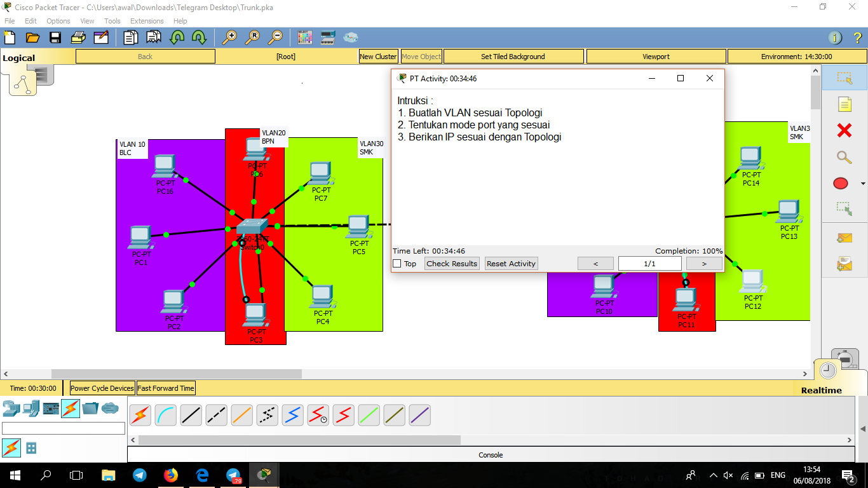Screen dimensions: 868x488
Task: Pick the Place Note tool
Action: coord(844,103)
